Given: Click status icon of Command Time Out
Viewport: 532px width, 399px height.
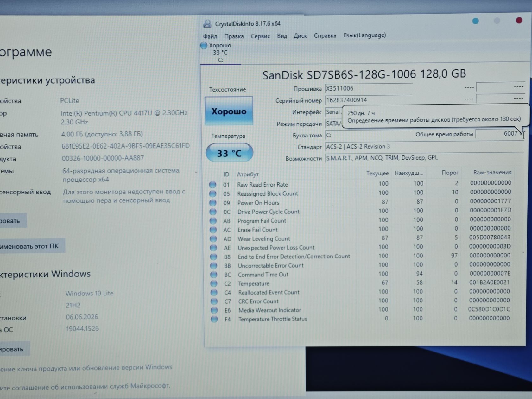Looking at the screenshot, I should [x=214, y=275].
